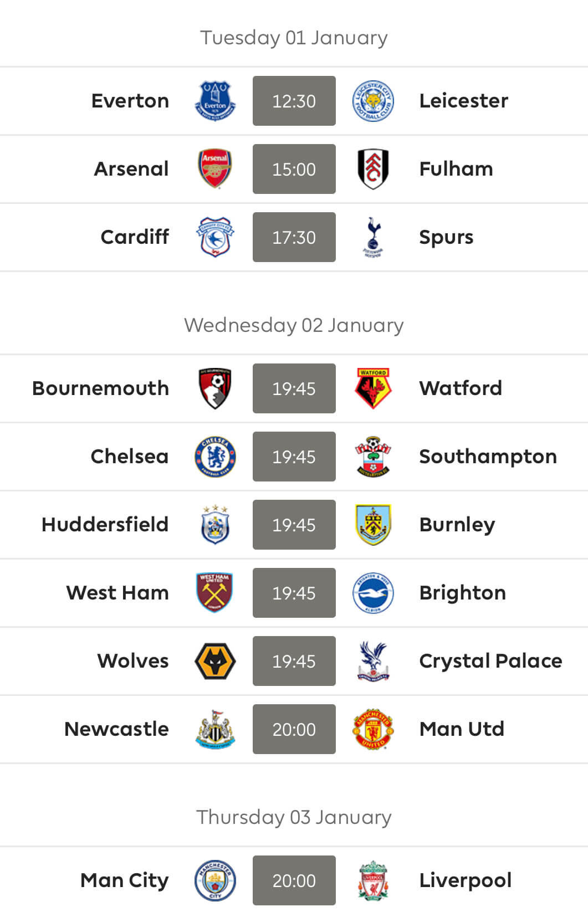The height and width of the screenshot is (912, 588).
Task: Select the Man Utd badge
Action: click(373, 729)
